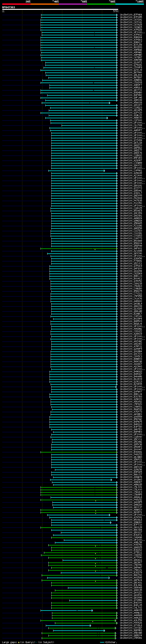Image resolution: width=146 pixels, height=644 pixels.
Task: Click the UniRef100_A7P4S2 label
Action: [x=131, y=35]
